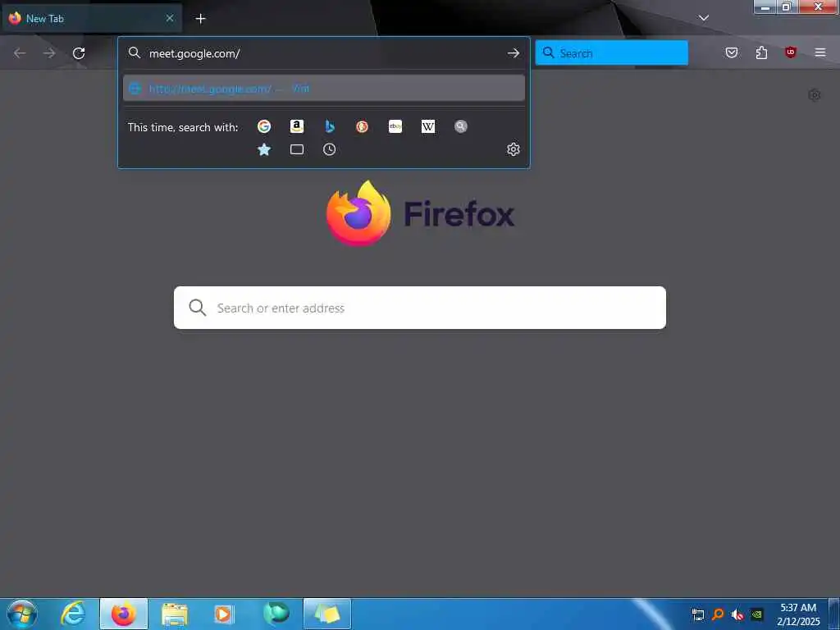Open the Firefox hamburger application menu
This screenshot has height=630, width=840.
coord(820,52)
